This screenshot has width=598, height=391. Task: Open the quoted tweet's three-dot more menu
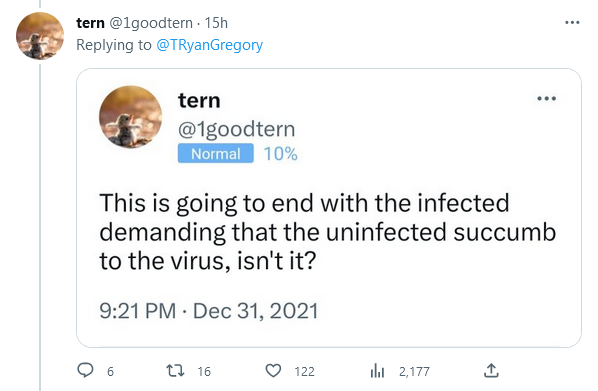(547, 98)
